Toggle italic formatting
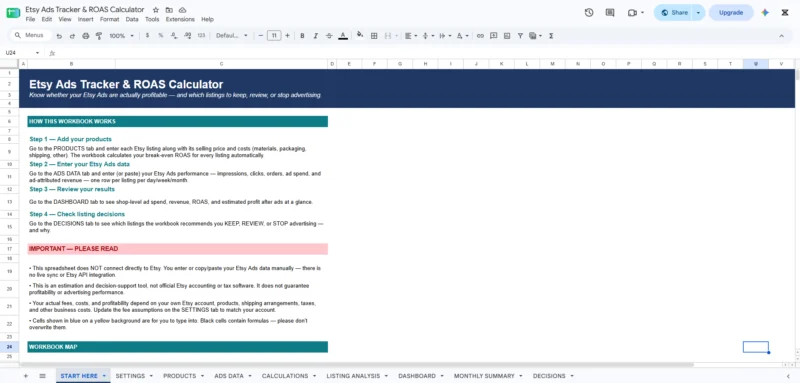The width and height of the screenshot is (800, 383). (x=315, y=36)
